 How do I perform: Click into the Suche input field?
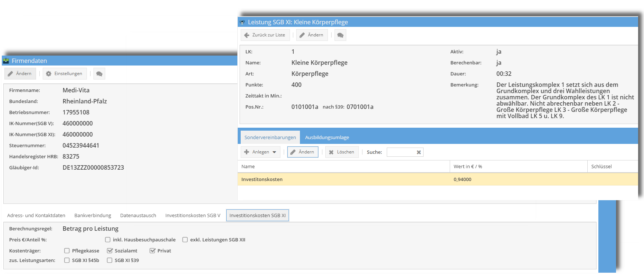[401, 152]
